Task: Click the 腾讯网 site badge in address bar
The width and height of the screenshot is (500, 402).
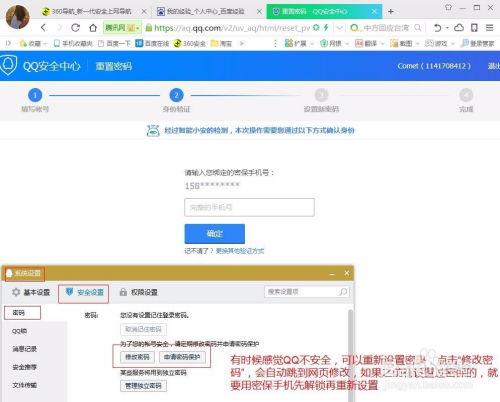Action: click(x=122, y=28)
